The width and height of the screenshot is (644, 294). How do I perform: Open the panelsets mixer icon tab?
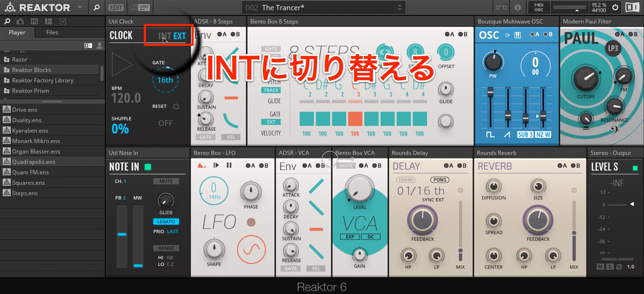click(34, 21)
